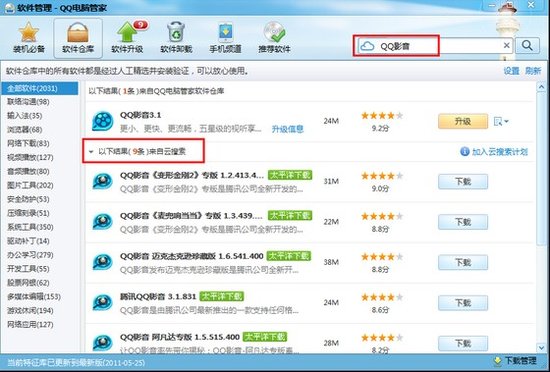
Task: Select the 软件仓库 box icon
Action: click(78, 32)
